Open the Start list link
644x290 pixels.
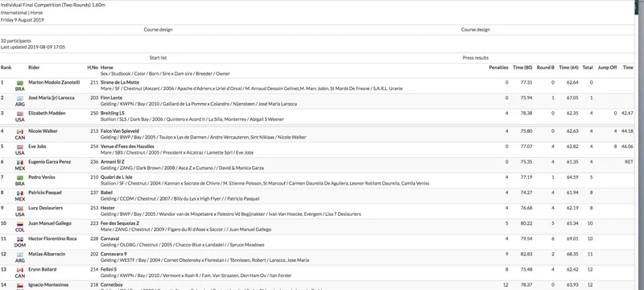click(158, 58)
